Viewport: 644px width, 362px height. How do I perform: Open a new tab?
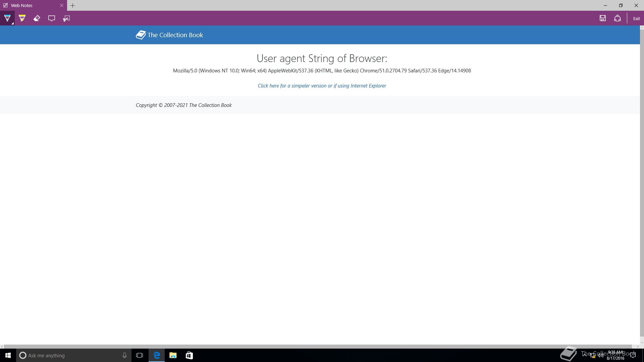(x=72, y=5)
